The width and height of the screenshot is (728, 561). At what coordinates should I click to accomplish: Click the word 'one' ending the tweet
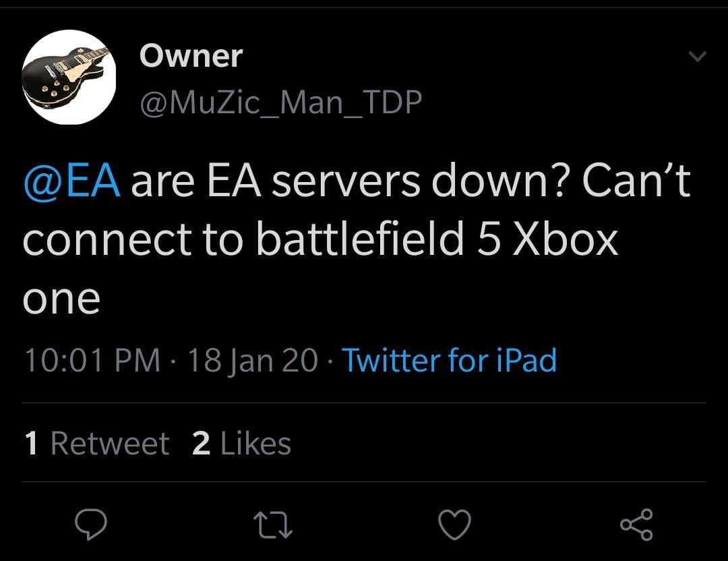click(x=61, y=297)
